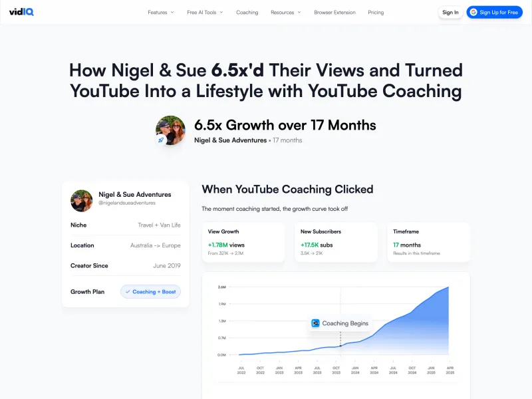This screenshot has width=532, height=399.
Task: Select the 'Travel + Van Life' niche value
Action: point(159,225)
